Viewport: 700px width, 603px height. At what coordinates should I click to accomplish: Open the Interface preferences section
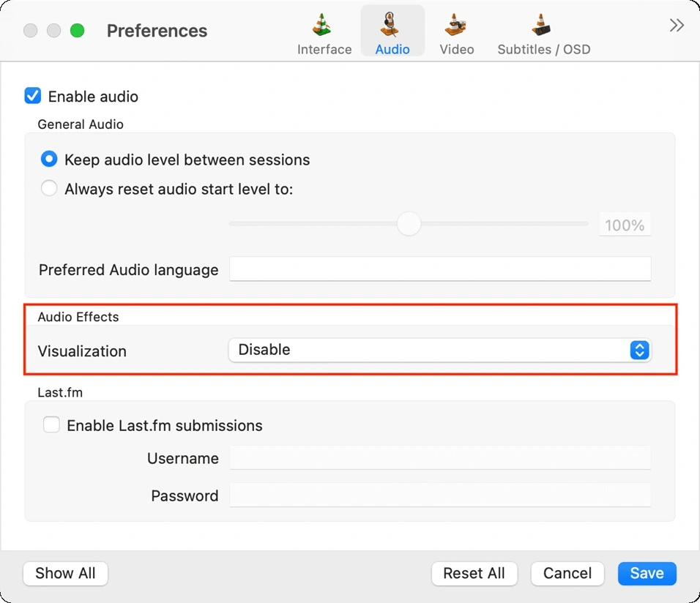tap(324, 31)
